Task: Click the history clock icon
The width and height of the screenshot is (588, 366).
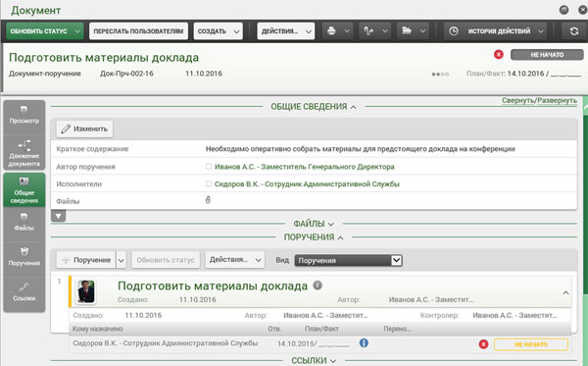Action: tap(454, 31)
